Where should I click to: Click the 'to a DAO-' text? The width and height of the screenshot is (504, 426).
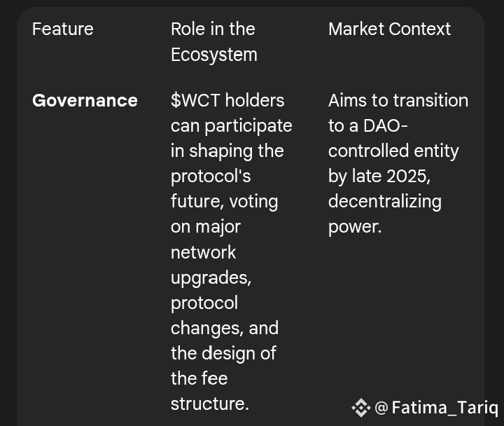[x=368, y=125]
